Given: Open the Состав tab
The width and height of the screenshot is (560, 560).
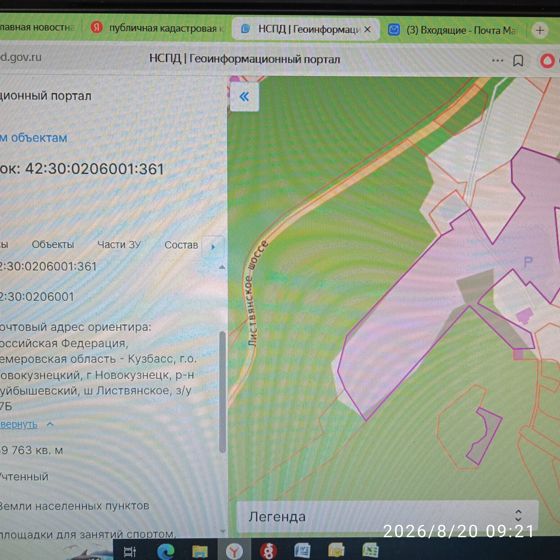Looking at the screenshot, I should (181, 245).
